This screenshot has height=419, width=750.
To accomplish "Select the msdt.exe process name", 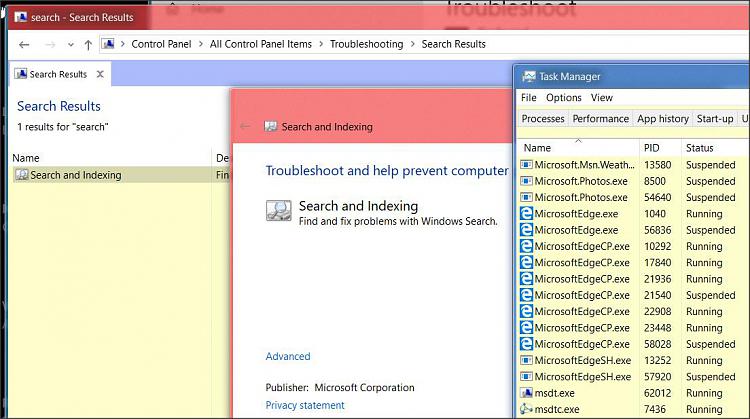I will [554, 393].
